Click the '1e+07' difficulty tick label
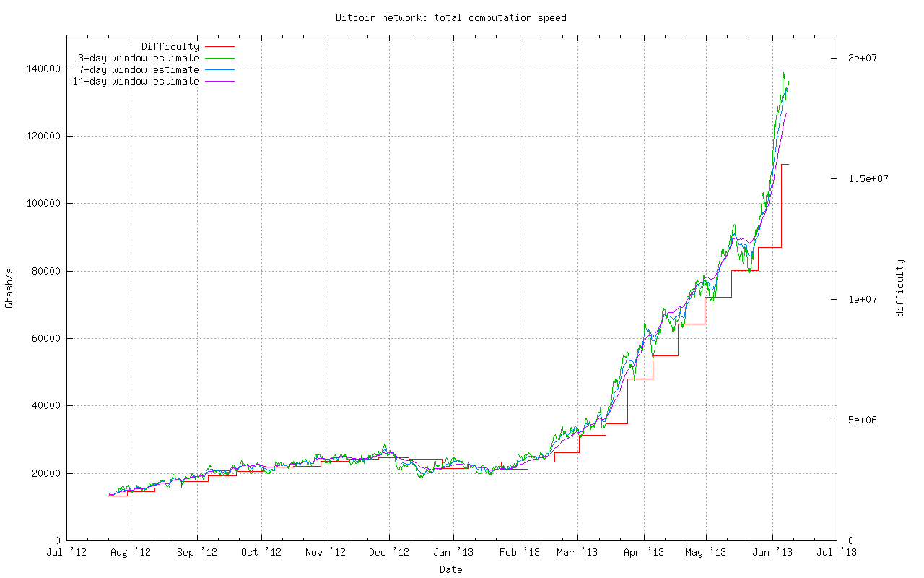The width and height of the screenshot is (924, 578). (862, 299)
